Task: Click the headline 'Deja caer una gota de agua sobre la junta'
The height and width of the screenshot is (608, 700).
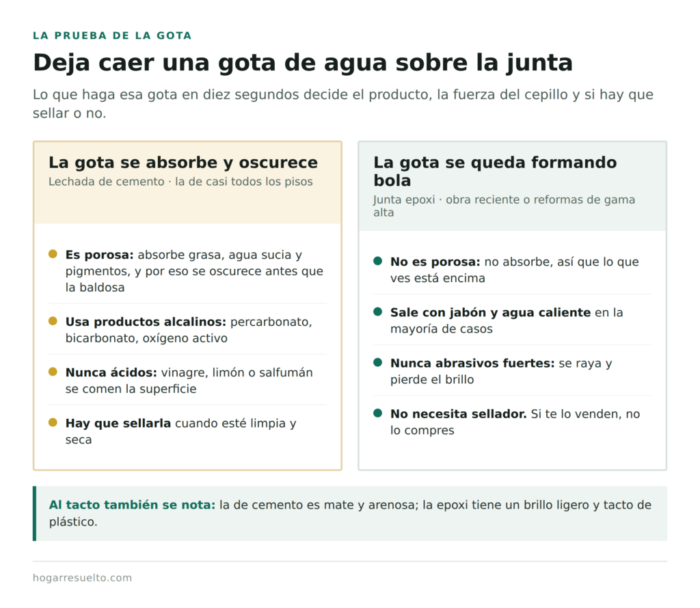Action: [303, 62]
